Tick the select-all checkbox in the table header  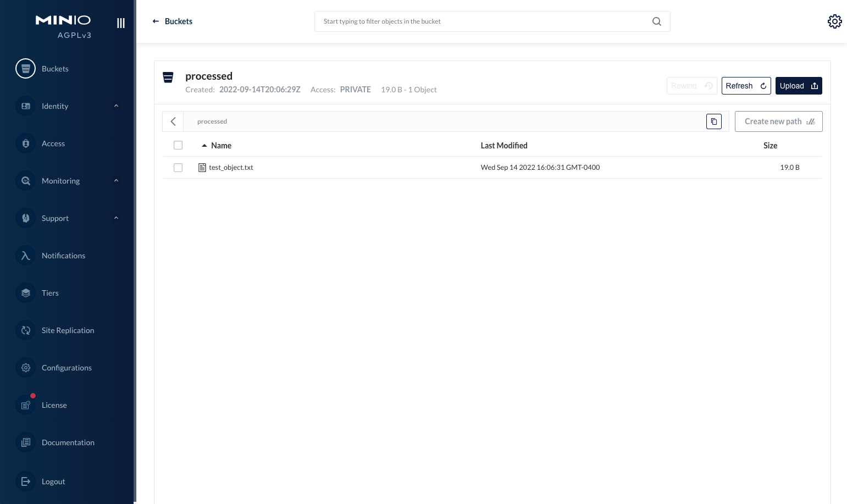[x=178, y=146]
